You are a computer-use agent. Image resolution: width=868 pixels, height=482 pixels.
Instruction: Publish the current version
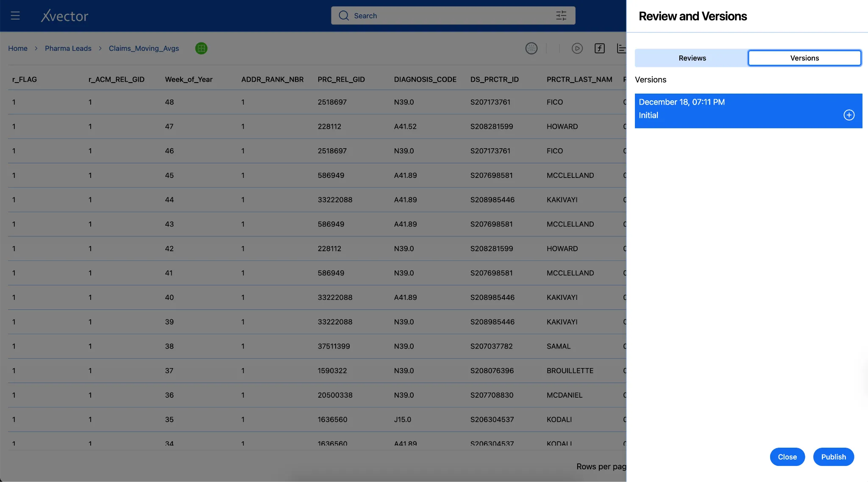click(x=833, y=457)
